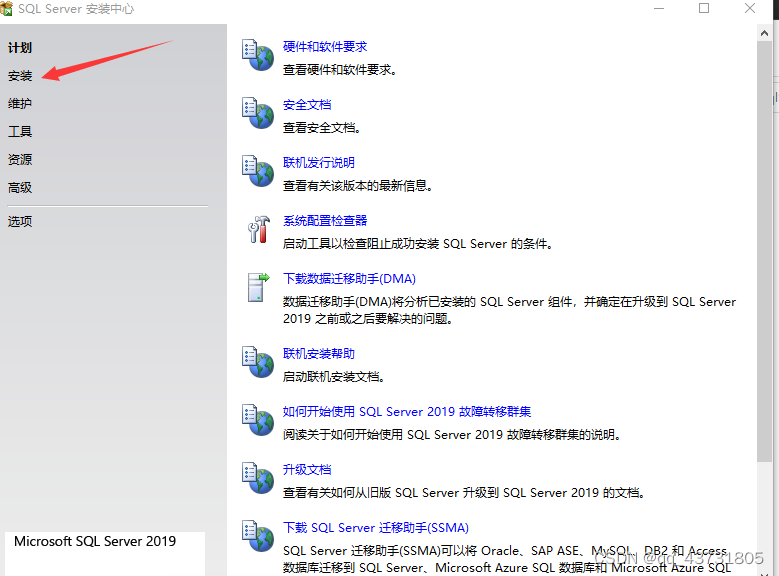Click 下载 SQL Server 迁移助手(SSMA) link
The width and height of the screenshot is (779, 576).
tap(376, 528)
